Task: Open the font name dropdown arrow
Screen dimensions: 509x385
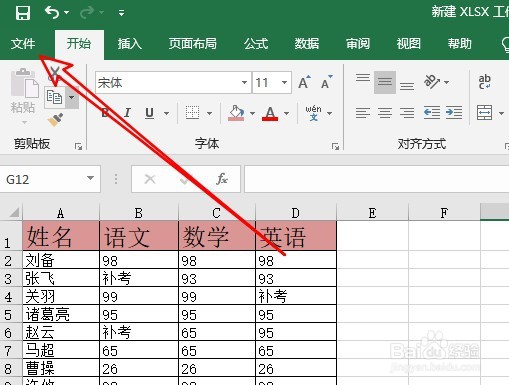Action: (244, 82)
